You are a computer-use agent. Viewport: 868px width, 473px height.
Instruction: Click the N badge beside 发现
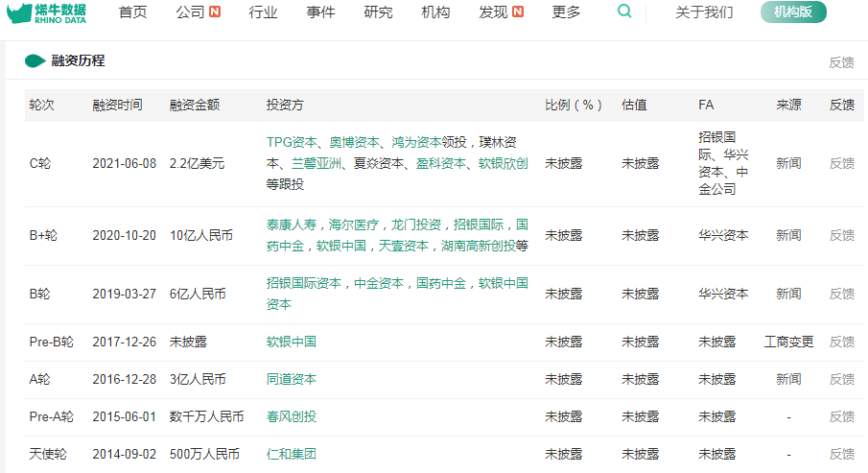(518, 12)
